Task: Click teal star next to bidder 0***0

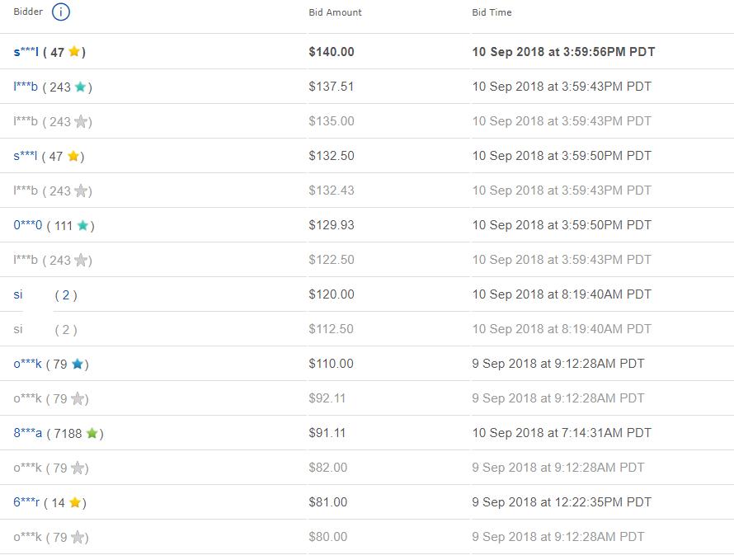Action: (82, 225)
